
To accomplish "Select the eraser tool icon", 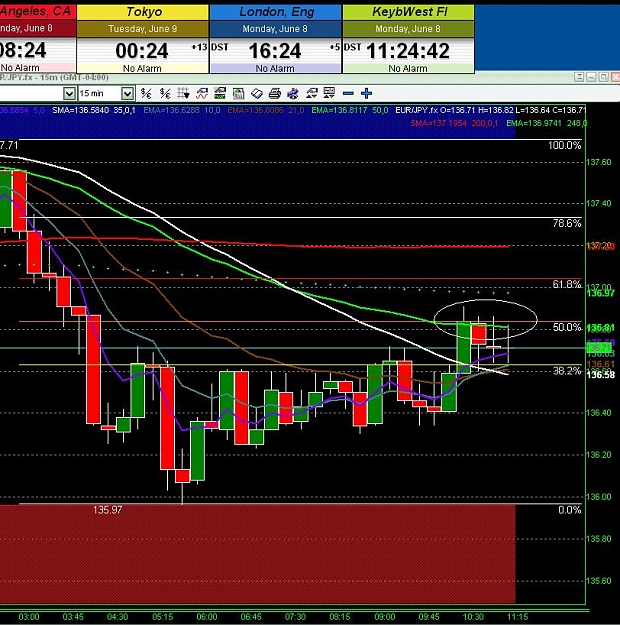I will 257,94.
